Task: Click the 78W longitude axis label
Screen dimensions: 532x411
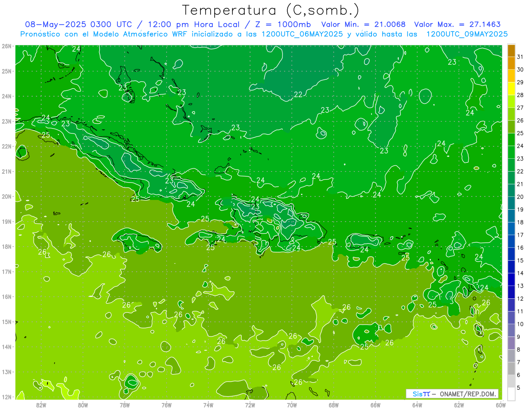Action: coord(125,405)
